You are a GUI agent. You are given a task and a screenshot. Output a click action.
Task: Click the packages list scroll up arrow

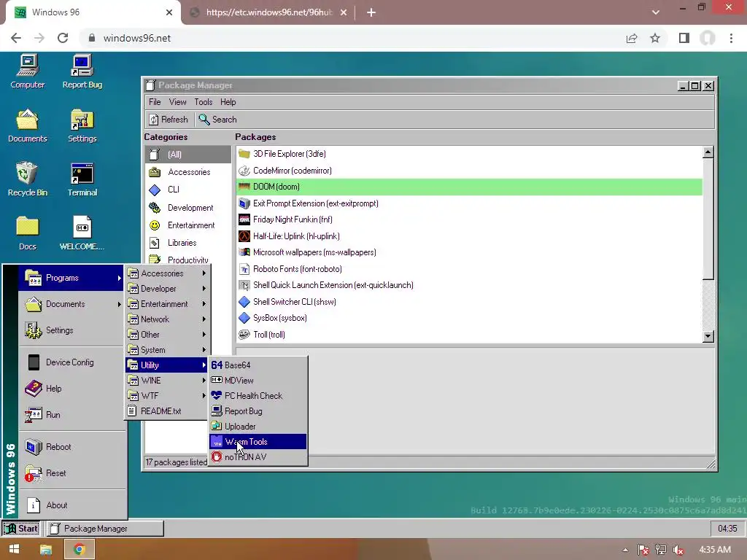coord(708,152)
